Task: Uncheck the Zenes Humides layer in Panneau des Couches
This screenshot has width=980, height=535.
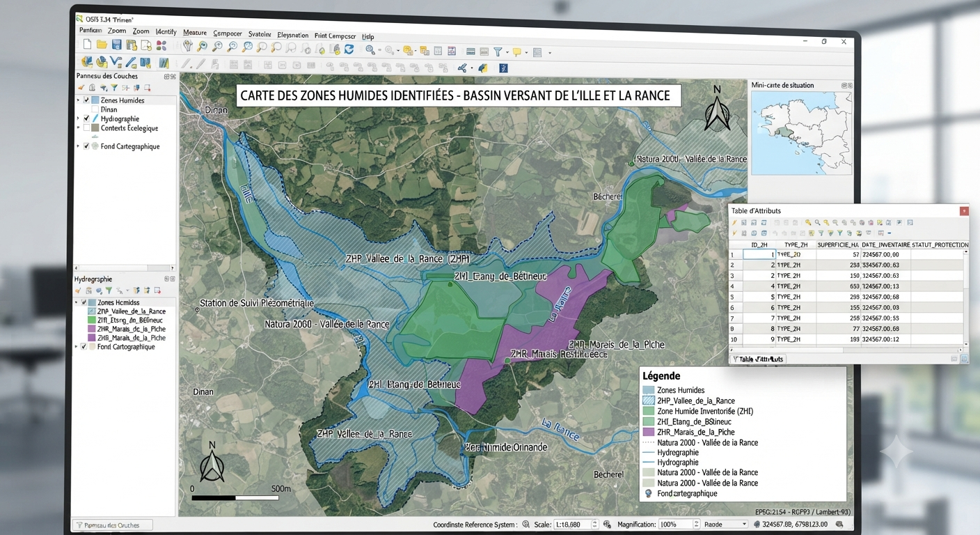Action: 86,100
